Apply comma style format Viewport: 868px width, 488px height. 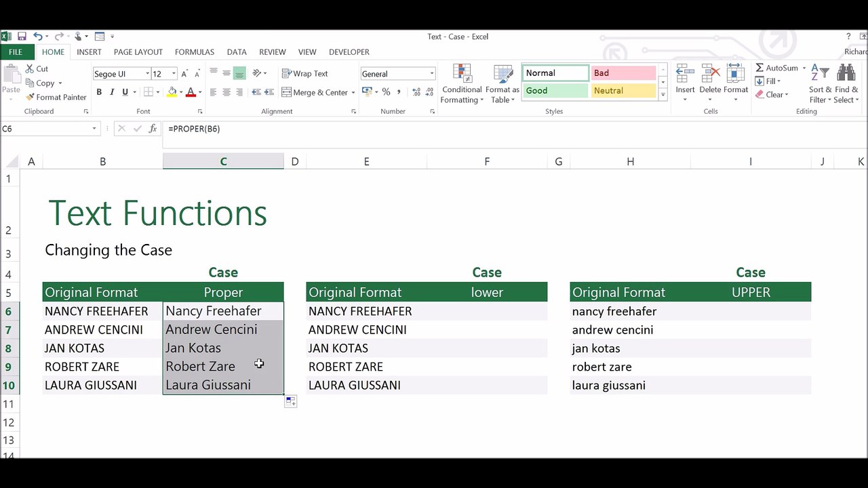399,92
